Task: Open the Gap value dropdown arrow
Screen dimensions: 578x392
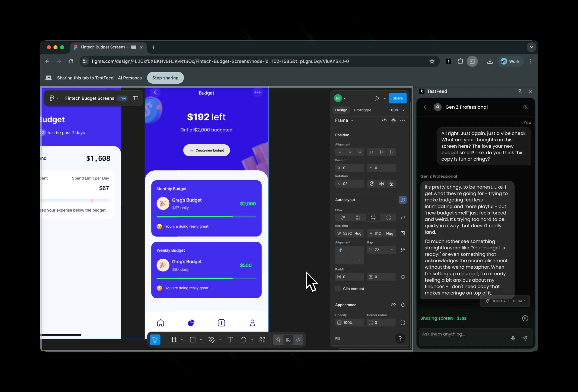Action: [392, 250]
